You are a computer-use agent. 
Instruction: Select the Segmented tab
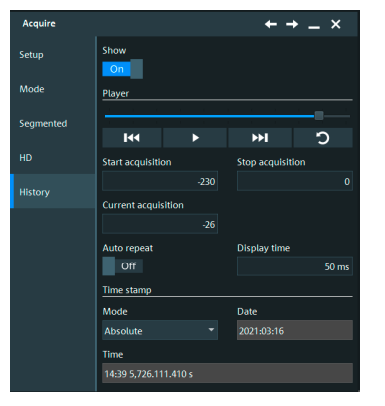(x=53, y=123)
